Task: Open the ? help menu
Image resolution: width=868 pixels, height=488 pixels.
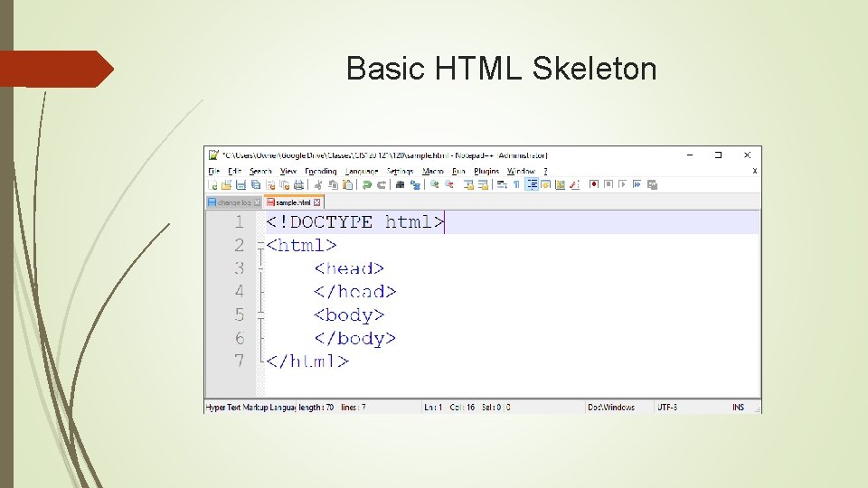Action: [545, 171]
